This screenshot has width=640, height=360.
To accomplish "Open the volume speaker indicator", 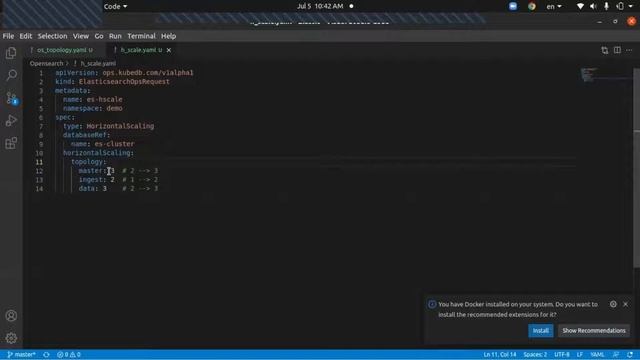I will 593,6.
